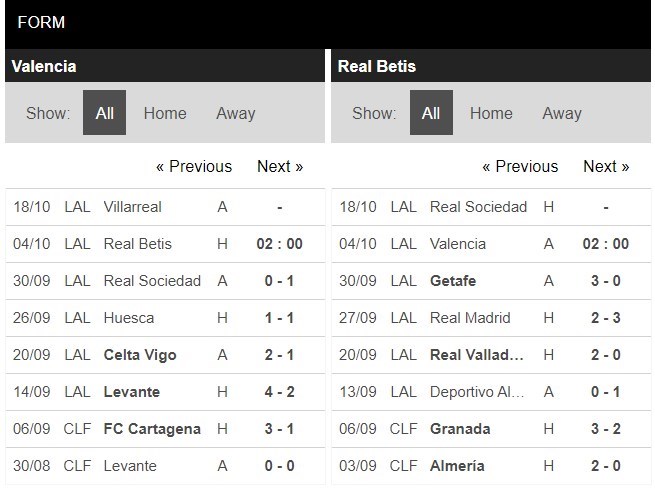Load Previous matches in Real Betis panel
This screenshot has height=490, width=655.
coord(520,166)
